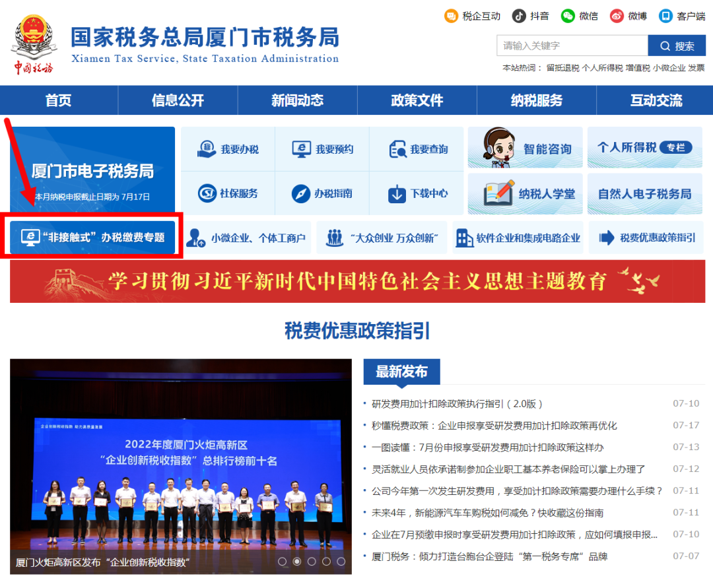Click the 发票 hot keyword
The width and height of the screenshot is (713, 588).
pos(696,68)
